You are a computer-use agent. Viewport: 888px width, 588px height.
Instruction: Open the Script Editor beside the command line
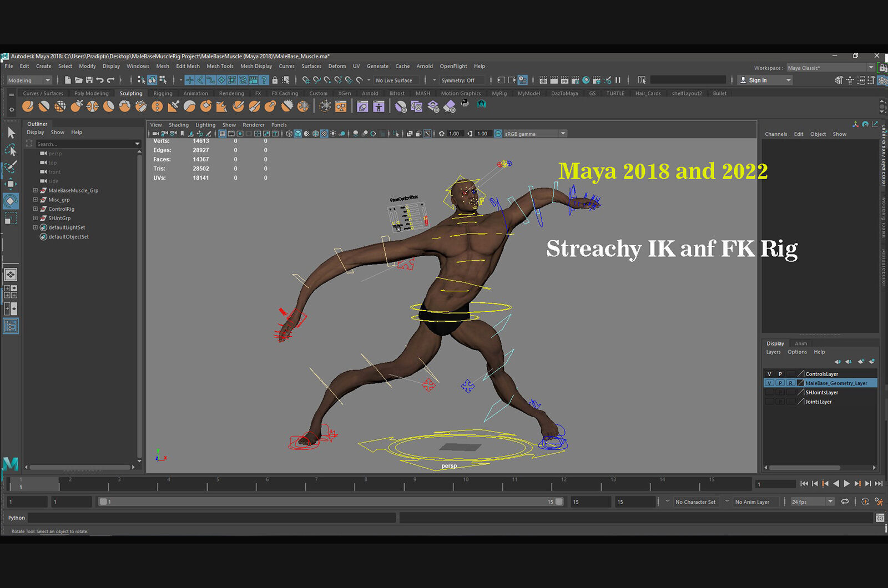point(880,518)
